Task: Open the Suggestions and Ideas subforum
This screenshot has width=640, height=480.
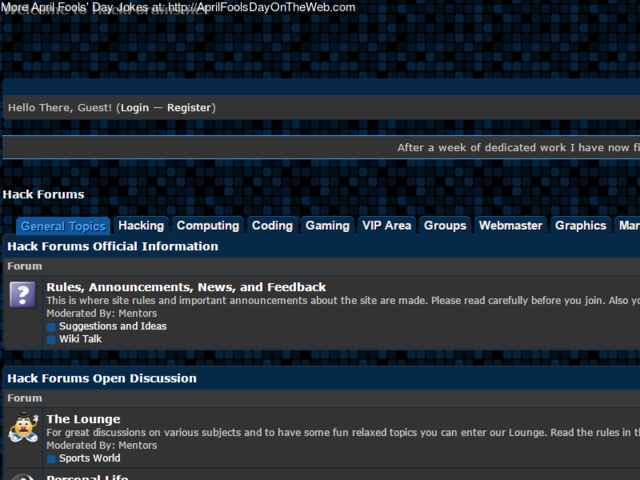Action: click(x=113, y=326)
